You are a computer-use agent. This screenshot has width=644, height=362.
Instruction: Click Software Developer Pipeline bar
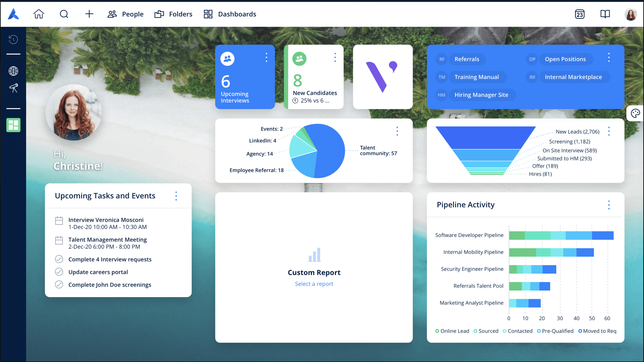[561, 236]
